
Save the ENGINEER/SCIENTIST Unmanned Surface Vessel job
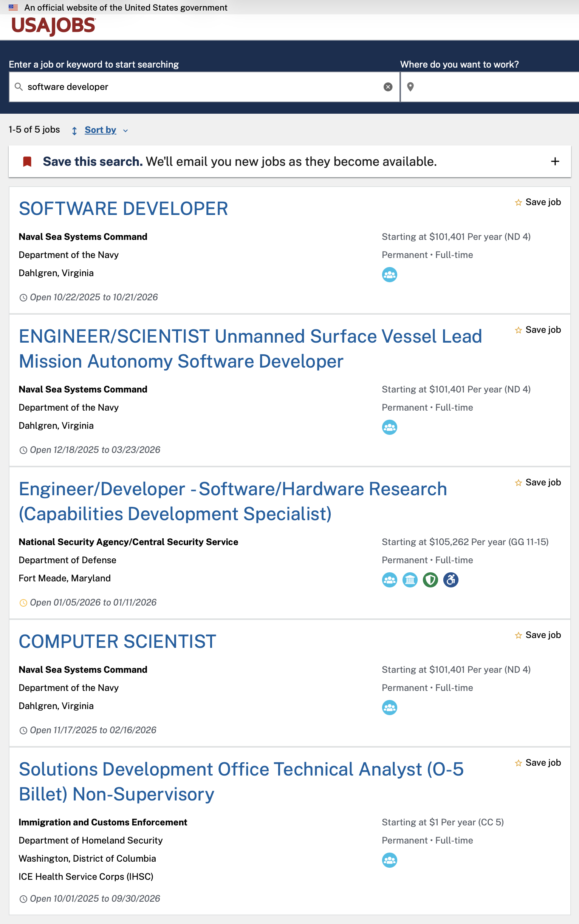click(538, 329)
